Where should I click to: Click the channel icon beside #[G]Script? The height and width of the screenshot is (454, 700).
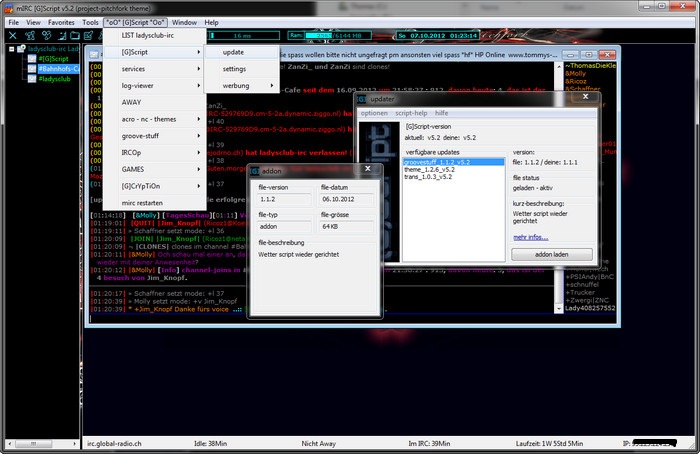pos(32,58)
